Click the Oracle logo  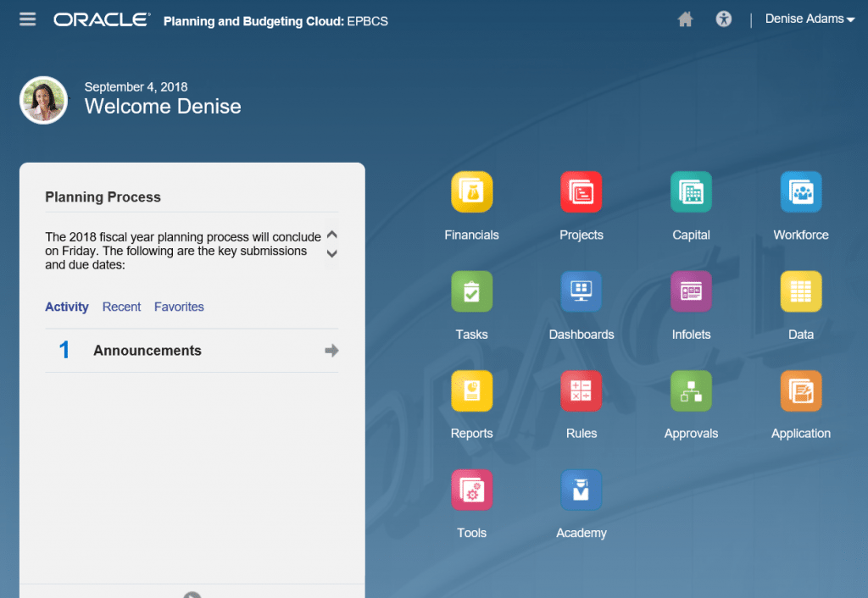tap(102, 20)
